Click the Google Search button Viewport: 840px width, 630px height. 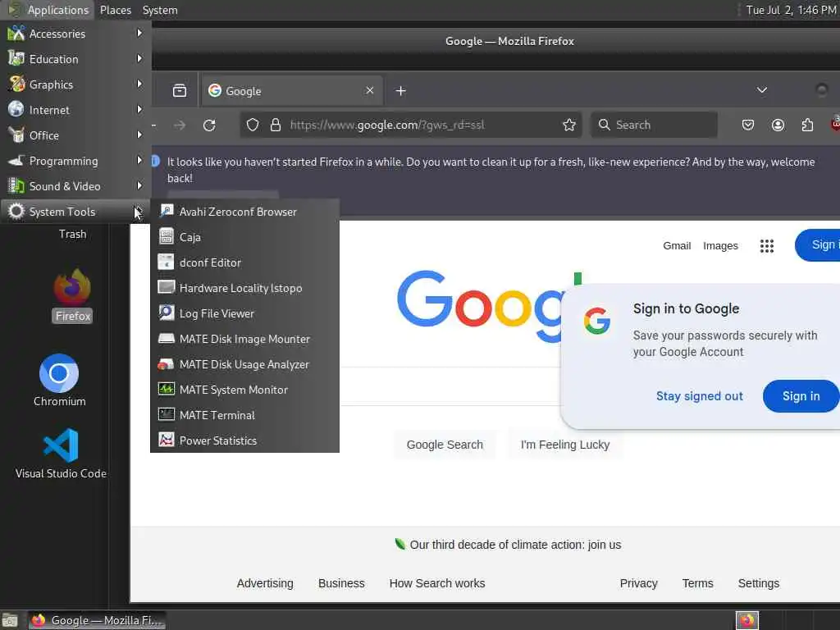(445, 444)
